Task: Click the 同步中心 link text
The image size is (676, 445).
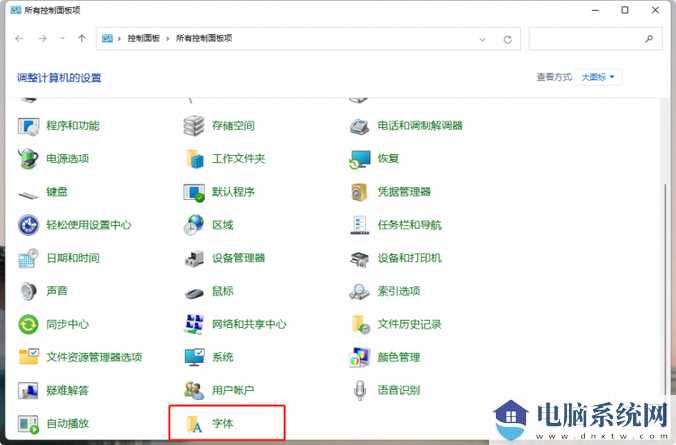Action: [67, 324]
